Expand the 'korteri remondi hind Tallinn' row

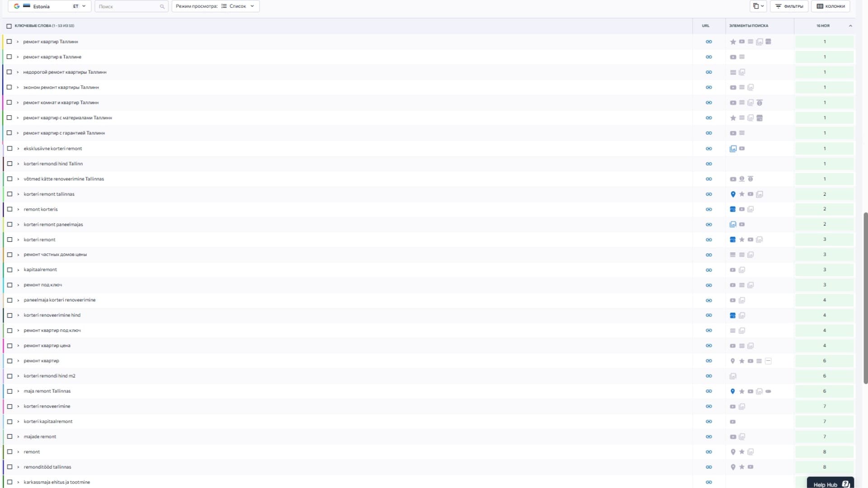[x=18, y=164]
